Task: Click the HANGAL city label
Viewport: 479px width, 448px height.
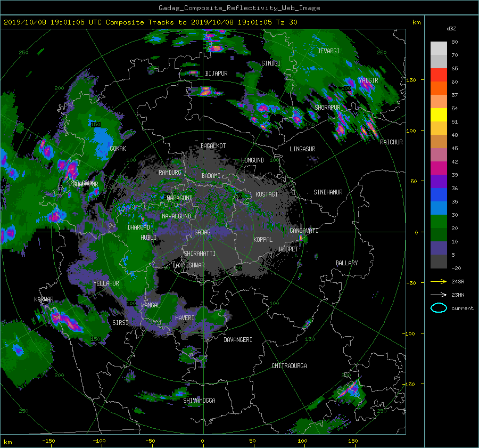Action: 150,305
